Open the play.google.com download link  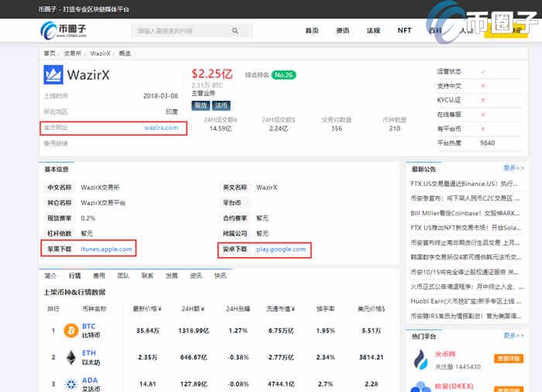281,249
